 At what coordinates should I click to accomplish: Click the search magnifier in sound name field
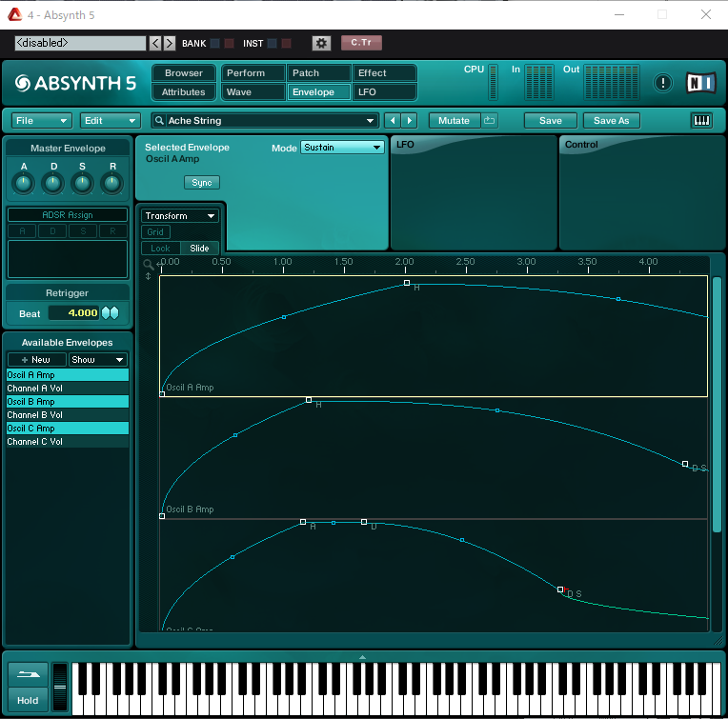159,121
